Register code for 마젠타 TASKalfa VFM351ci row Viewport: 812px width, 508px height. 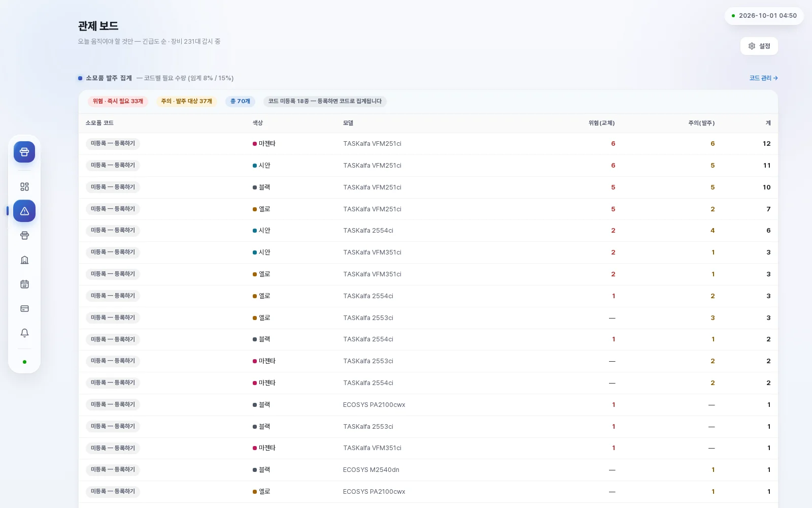click(113, 448)
